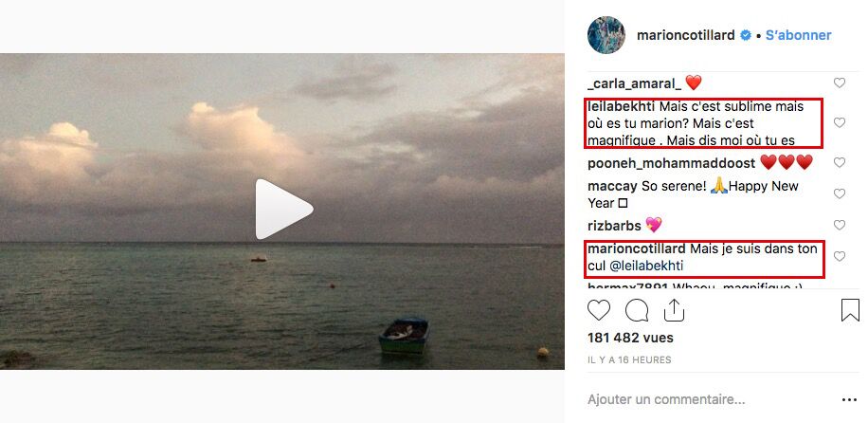
Task: Open marioncotillard username in header
Action: (686, 35)
